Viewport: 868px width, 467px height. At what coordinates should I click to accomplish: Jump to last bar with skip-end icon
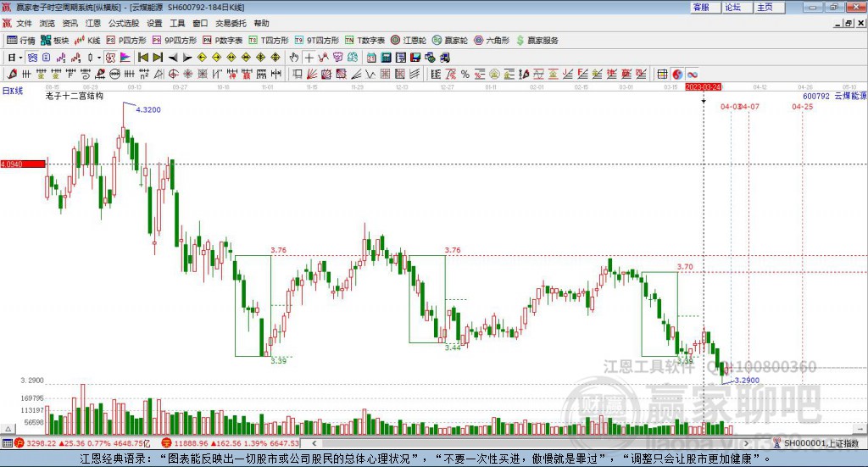(158, 58)
